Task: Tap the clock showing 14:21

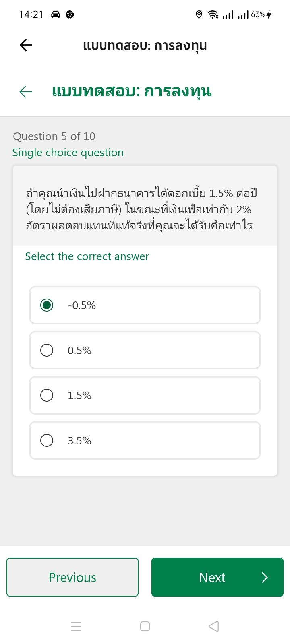Action: pyautogui.click(x=31, y=15)
